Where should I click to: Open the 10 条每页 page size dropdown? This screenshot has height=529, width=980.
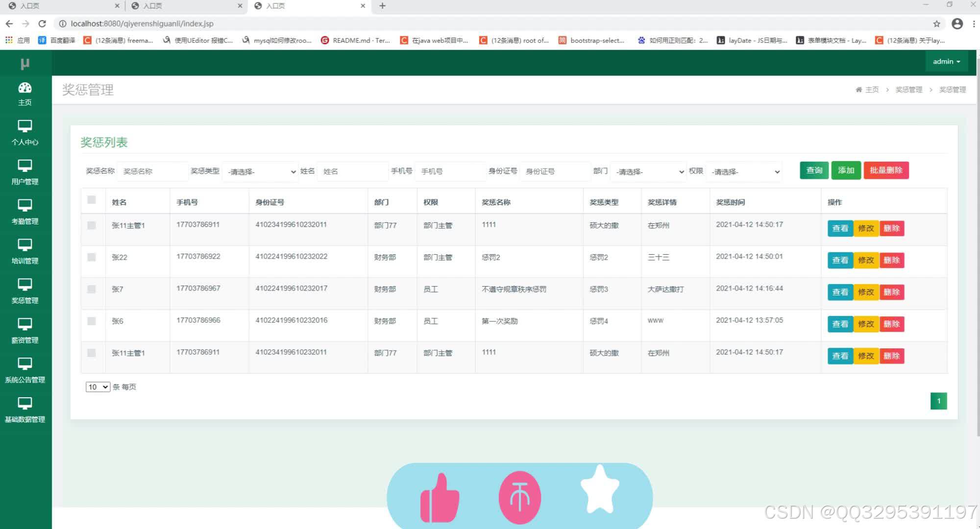[98, 387]
